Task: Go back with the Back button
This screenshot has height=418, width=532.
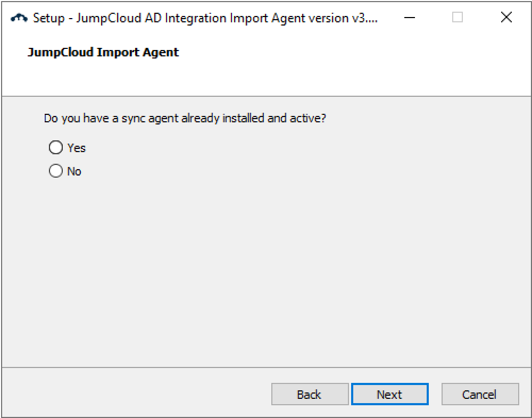Action: coord(310,394)
